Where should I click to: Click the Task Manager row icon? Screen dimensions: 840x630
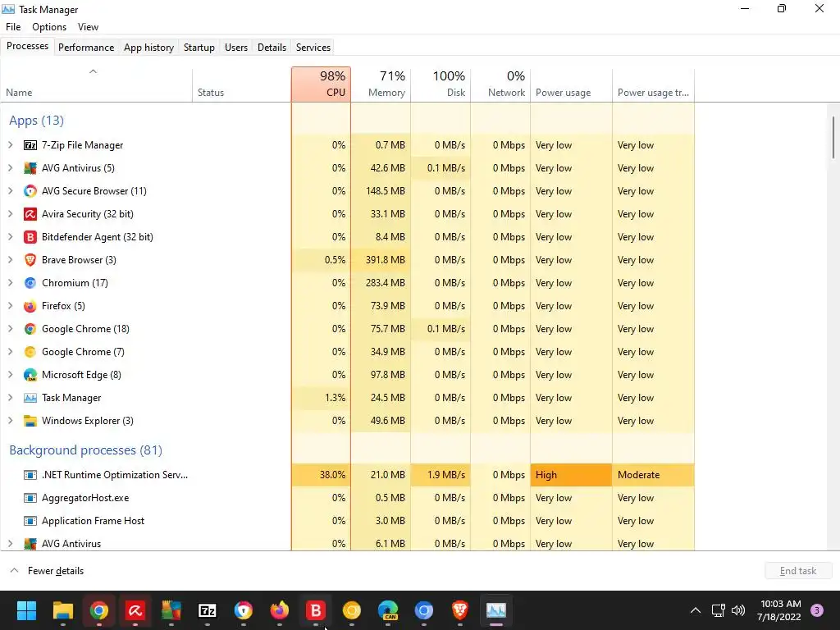click(30, 398)
